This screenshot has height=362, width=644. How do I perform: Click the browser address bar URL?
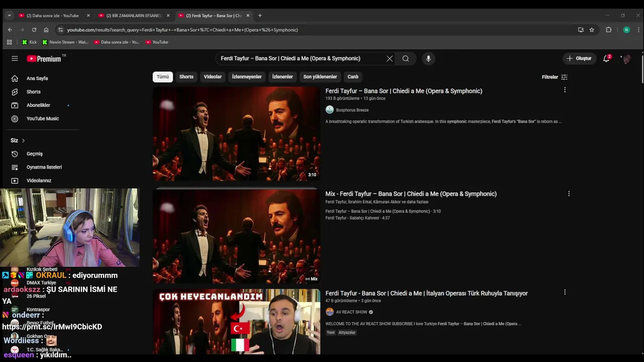tap(182, 30)
